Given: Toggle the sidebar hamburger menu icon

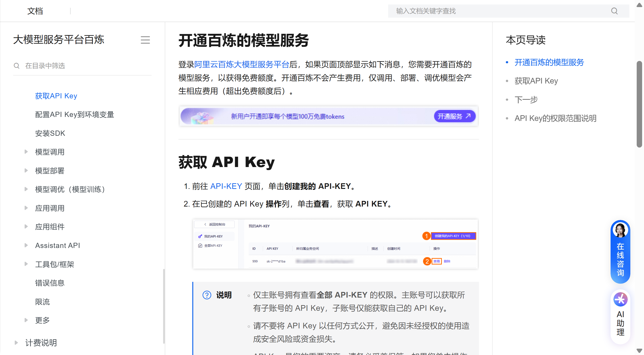Looking at the screenshot, I should [145, 40].
